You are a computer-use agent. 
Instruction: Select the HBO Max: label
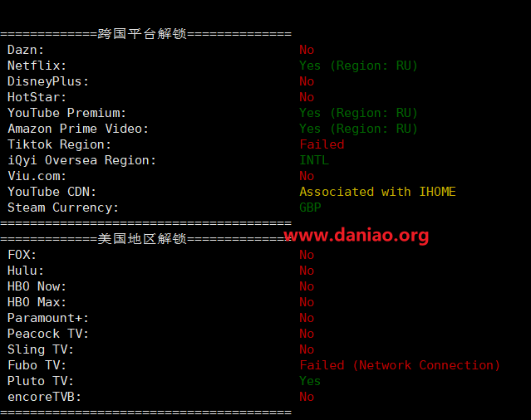[37, 302]
